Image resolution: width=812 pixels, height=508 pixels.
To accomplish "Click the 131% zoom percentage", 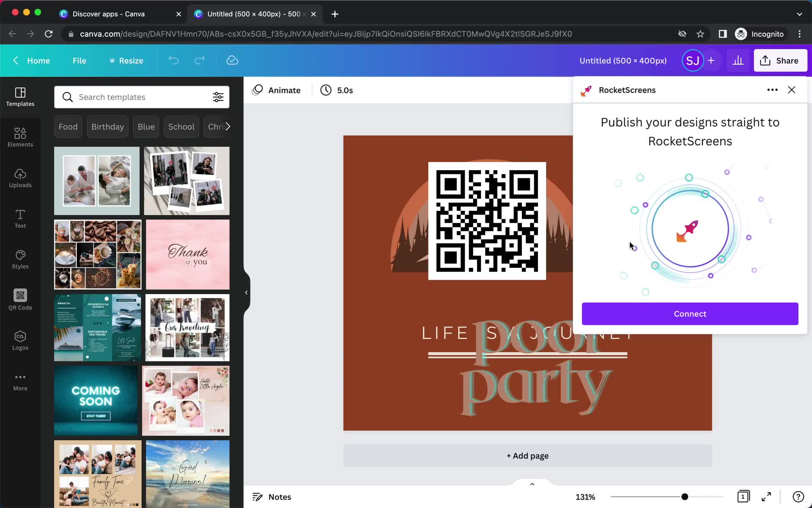I will pyautogui.click(x=585, y=497).
